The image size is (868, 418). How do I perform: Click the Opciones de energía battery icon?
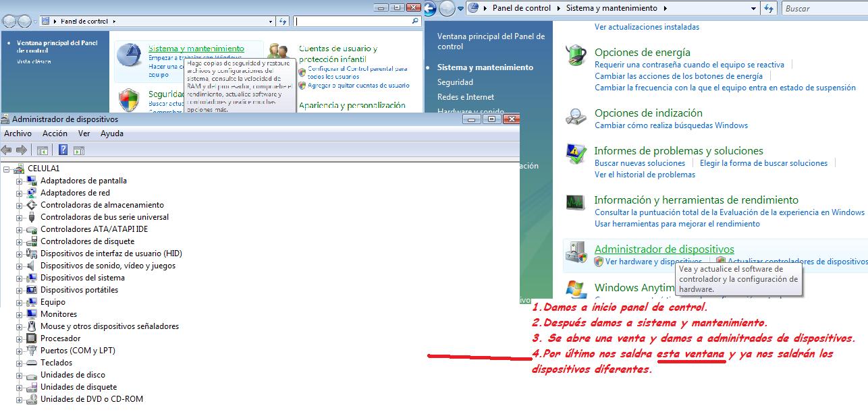(576, 54)
